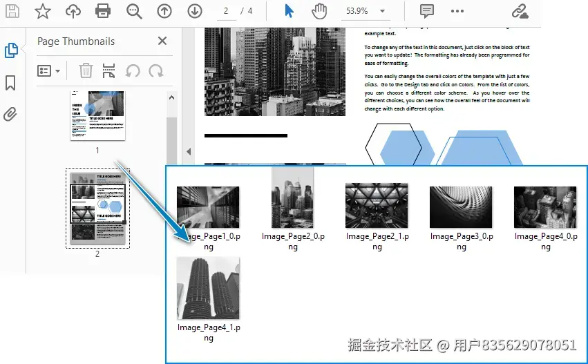Open the 53.9% zoom level dropdown

click(x=365, y=11)
